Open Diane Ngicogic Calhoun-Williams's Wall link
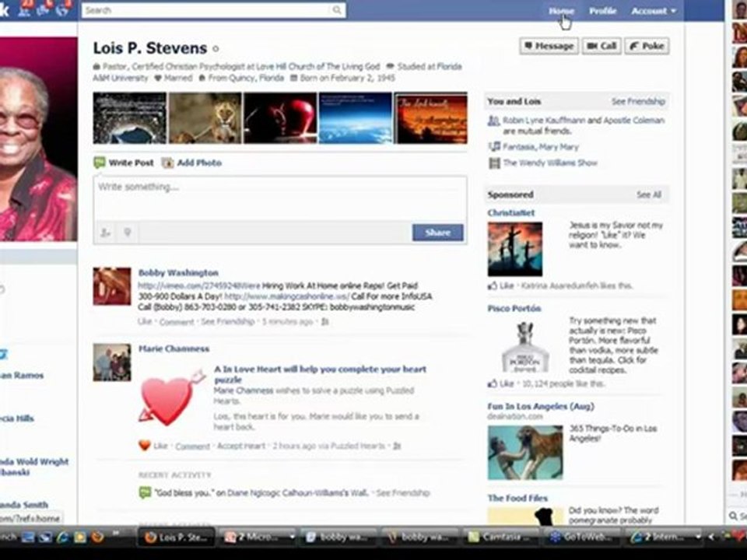Image resolution: width=747 pixels, height=560 pixels. (x=298, y=493)
